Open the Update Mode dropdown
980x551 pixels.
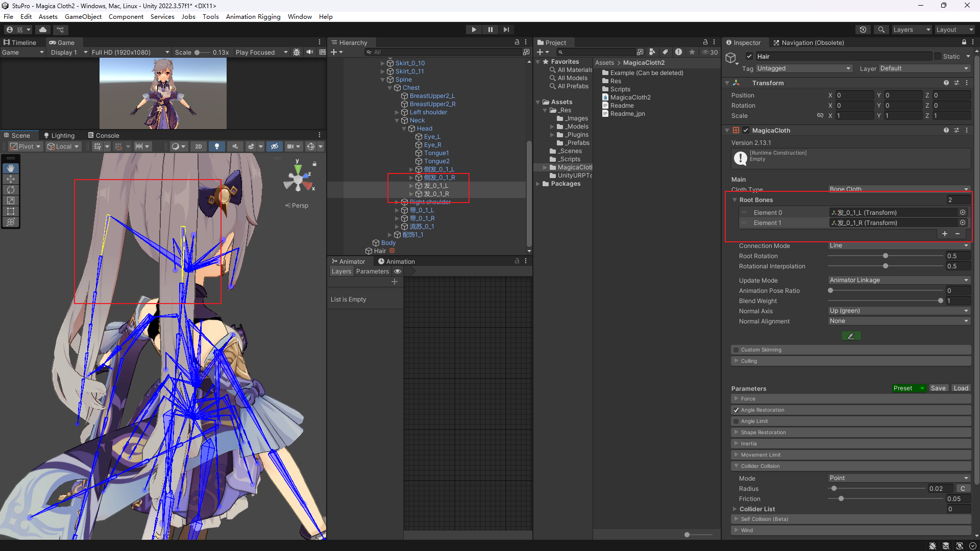click(899, 280)
